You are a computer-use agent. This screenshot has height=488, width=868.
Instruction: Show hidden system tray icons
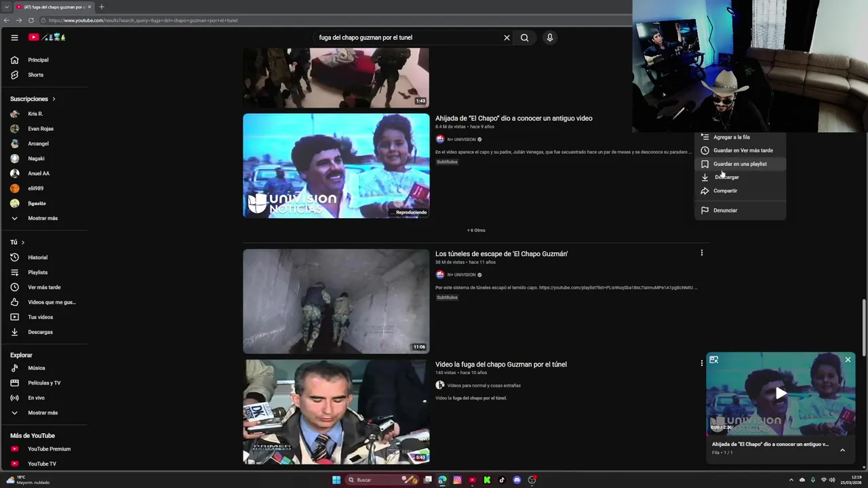[791, 480]
